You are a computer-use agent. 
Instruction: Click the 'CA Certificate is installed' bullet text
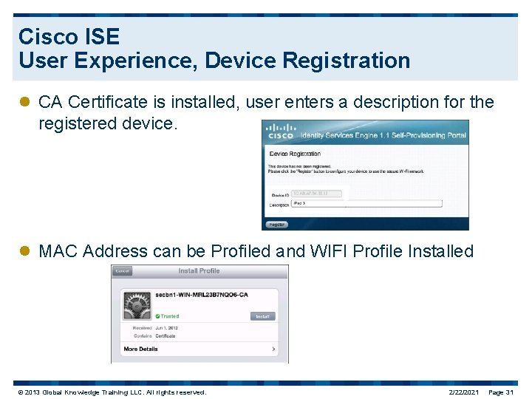click(x=266, y=112)
